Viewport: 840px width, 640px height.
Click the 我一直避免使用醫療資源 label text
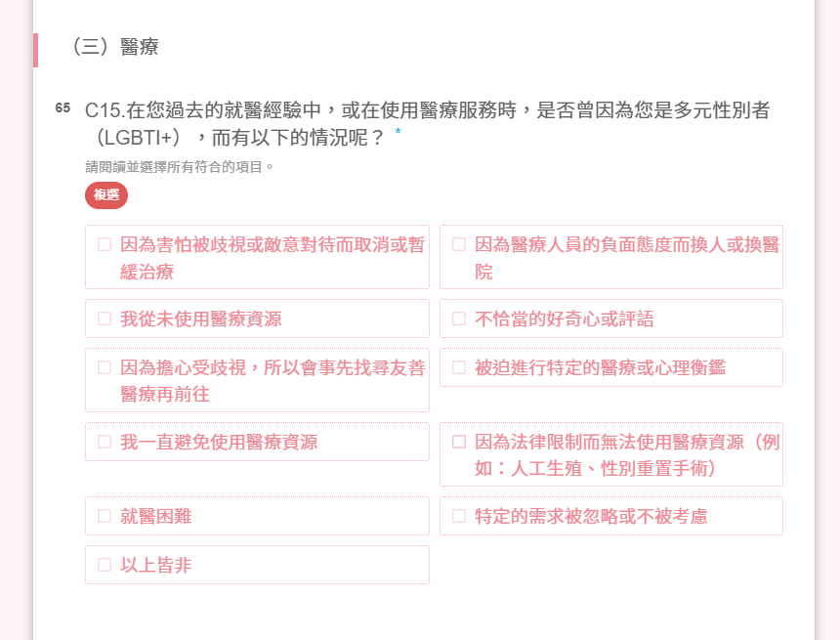[x=219, y=442]
